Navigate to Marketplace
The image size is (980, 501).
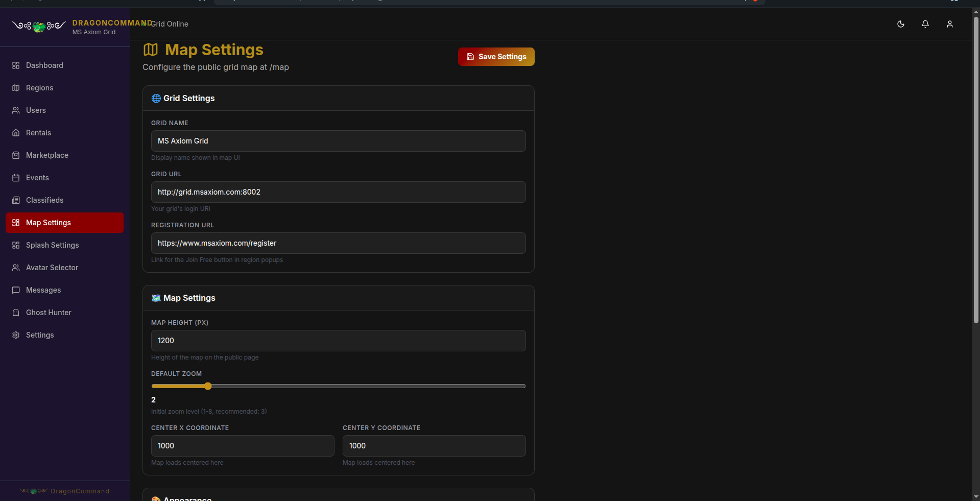click(x=65, y=155)
